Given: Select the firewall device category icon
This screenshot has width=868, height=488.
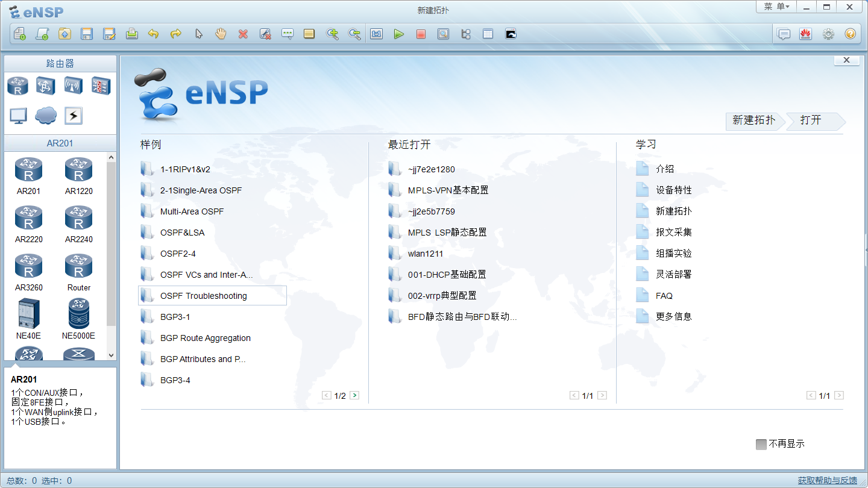Looking at the screenshot, I should click(101, 86).
